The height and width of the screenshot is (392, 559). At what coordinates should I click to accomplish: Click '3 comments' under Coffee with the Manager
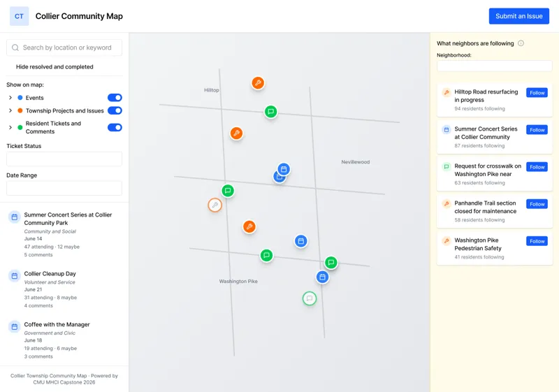[x=38, y=356]
